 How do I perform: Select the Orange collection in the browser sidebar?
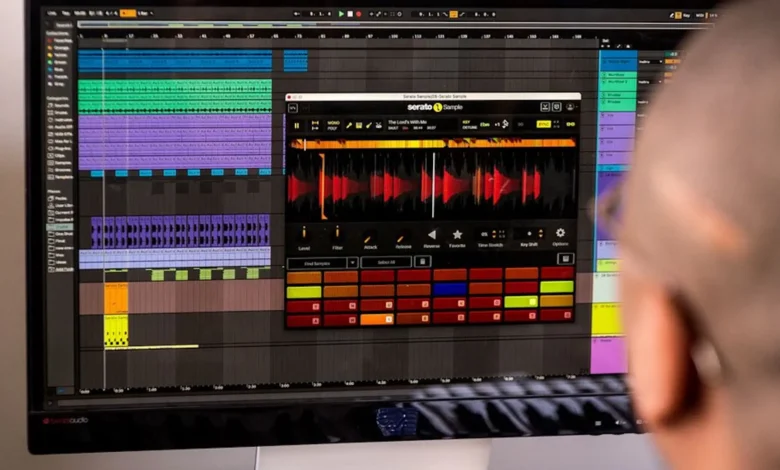60,48
